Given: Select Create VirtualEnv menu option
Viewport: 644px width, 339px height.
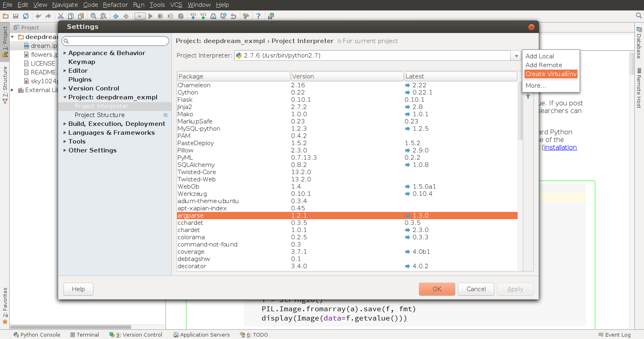Looking at the screenshot, I should [551, 74].
